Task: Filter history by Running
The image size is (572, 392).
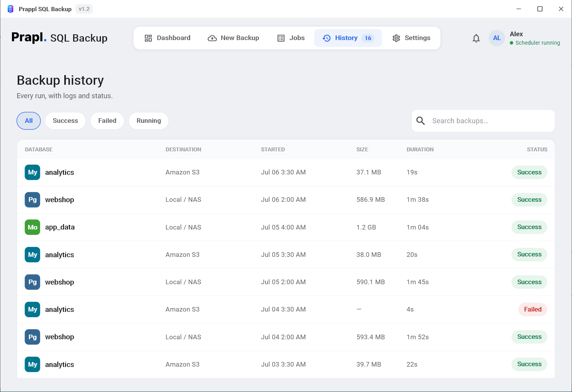Action: click(x=149, y=121)
